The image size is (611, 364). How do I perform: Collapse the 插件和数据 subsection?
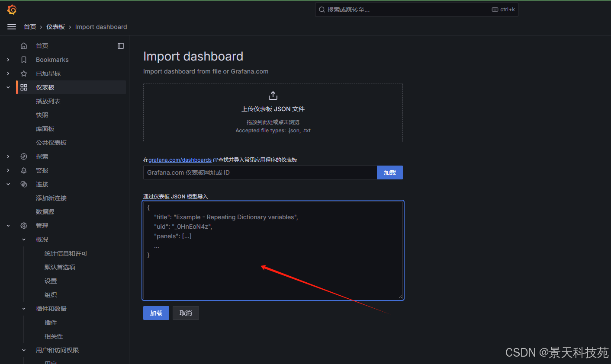[24, 309]
